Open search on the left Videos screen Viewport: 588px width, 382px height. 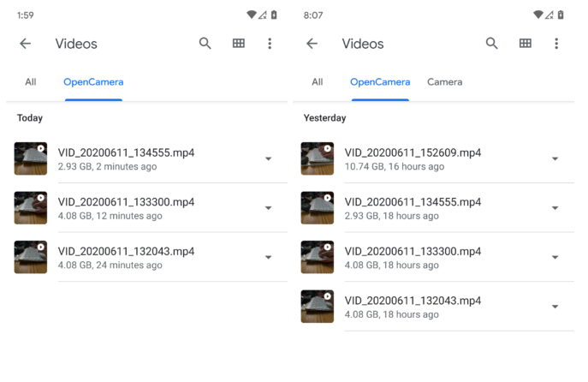[205, 44]
